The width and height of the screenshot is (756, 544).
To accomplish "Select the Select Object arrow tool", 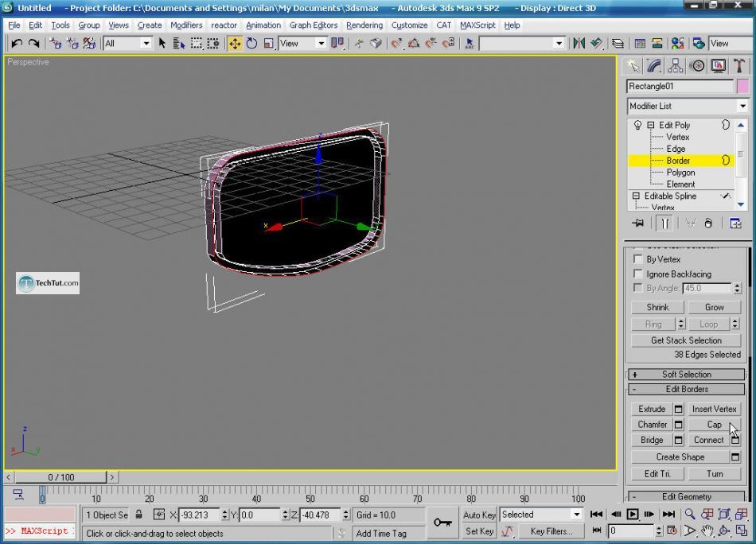I will click(162, 44).
